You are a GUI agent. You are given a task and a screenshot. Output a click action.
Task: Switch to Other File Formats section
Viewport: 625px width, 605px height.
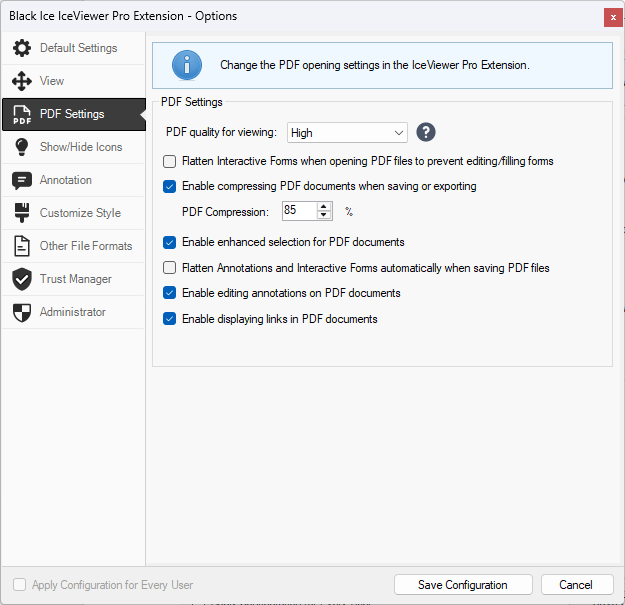pyautogui.click(x=74, y=246)
